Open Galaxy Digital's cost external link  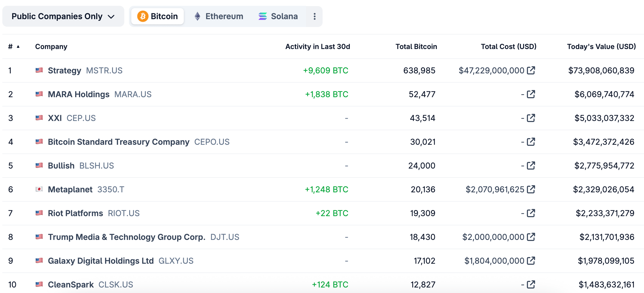coord(531,261)
